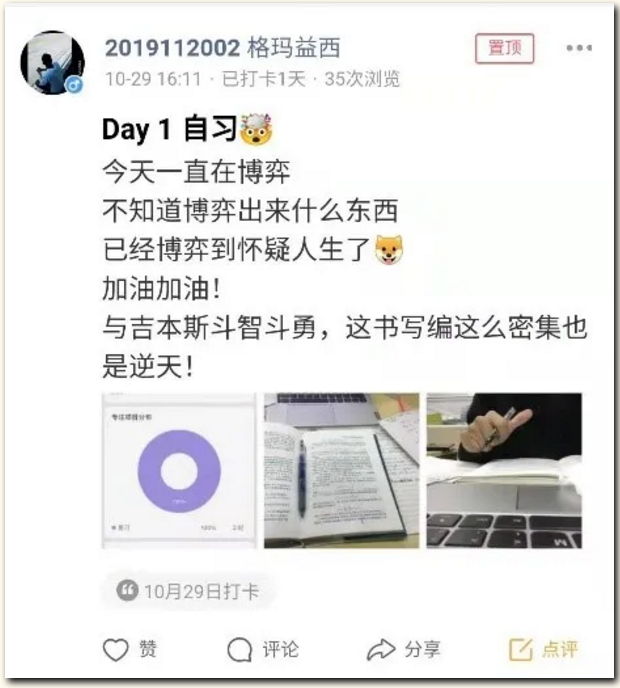Open the comment bubble icon
Screen dimensions: 620x688
240,649
